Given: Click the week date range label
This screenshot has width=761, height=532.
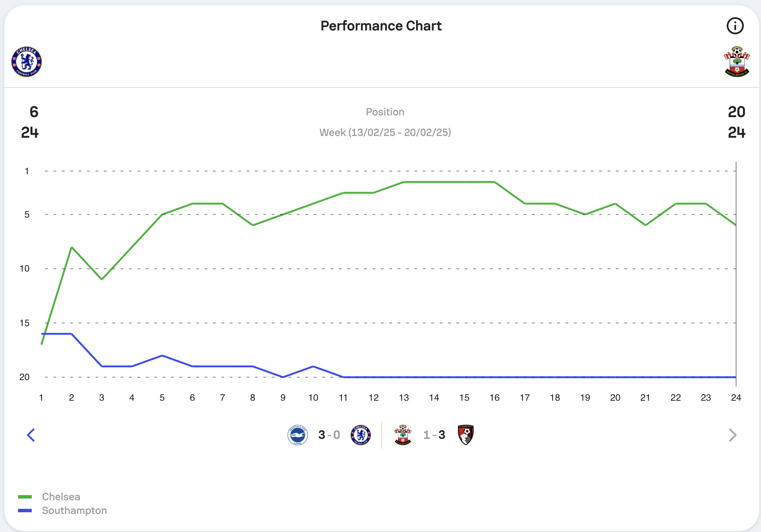Looking at the screenshot, I should point(385,133).
